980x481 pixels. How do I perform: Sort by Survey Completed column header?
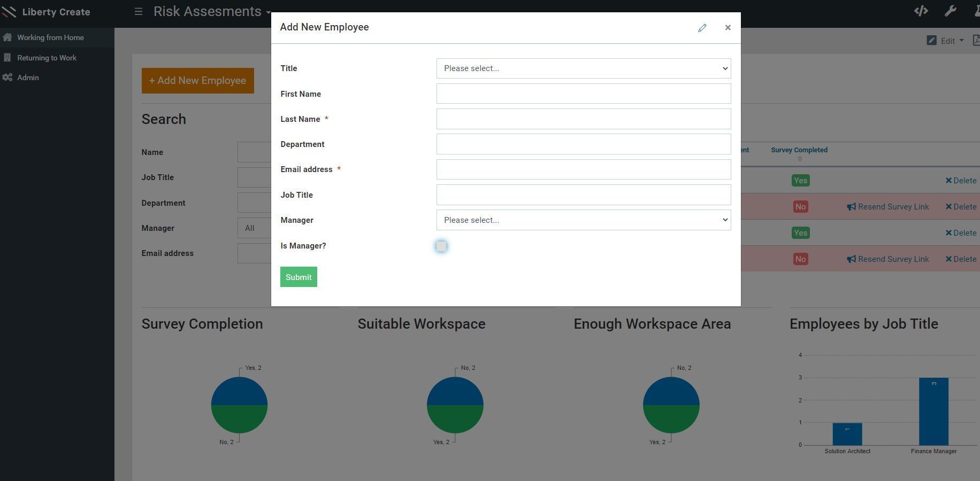[799, 150]
